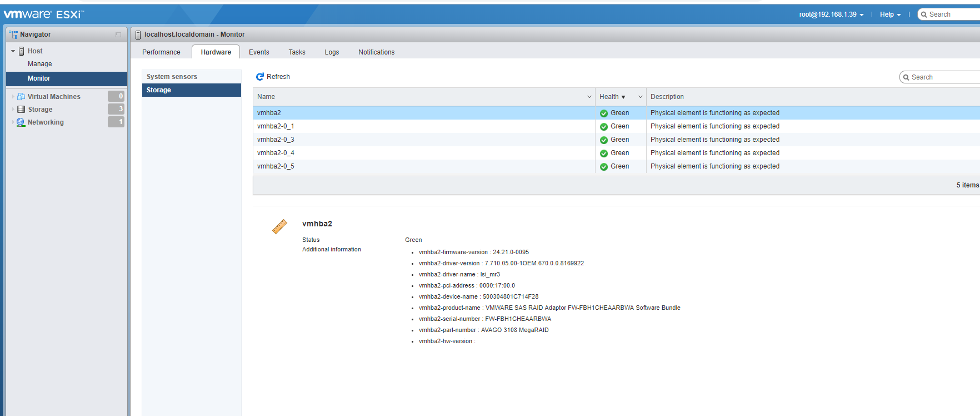
Task: Click the magnifier icon in table search
Action: click(x=906, y=77)
